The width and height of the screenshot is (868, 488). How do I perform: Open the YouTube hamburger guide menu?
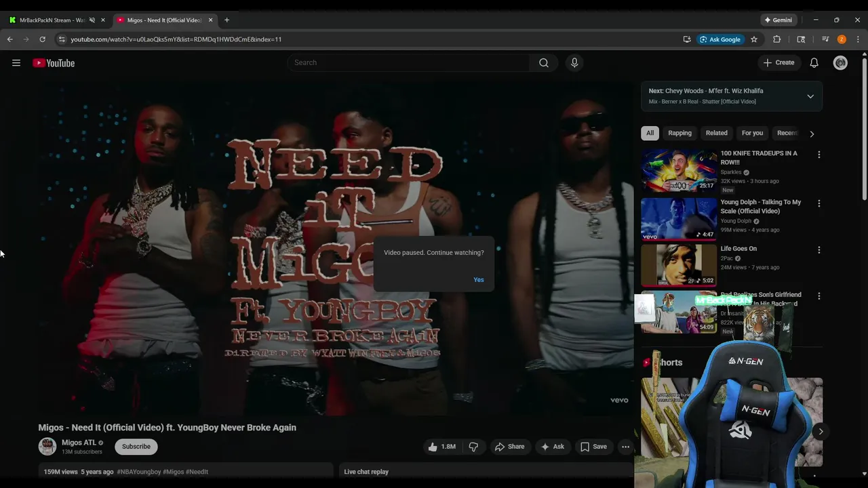[x=16, y=63]
